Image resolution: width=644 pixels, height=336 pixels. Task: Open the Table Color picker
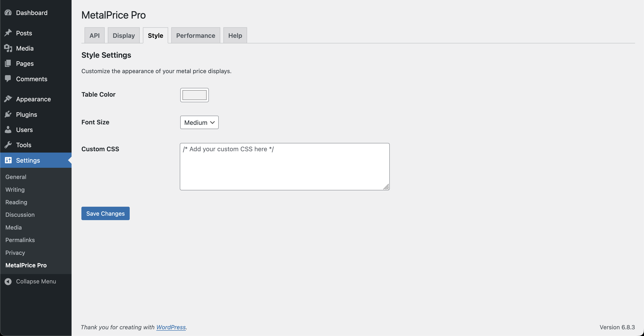[x=194, y=95]
